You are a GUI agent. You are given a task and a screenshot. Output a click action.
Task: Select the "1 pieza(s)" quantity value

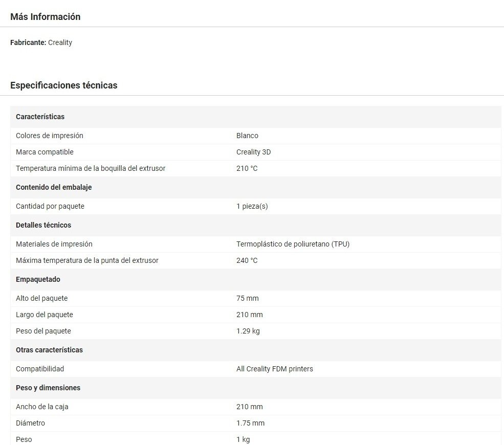pyautogui.click(x=252, y=206)
